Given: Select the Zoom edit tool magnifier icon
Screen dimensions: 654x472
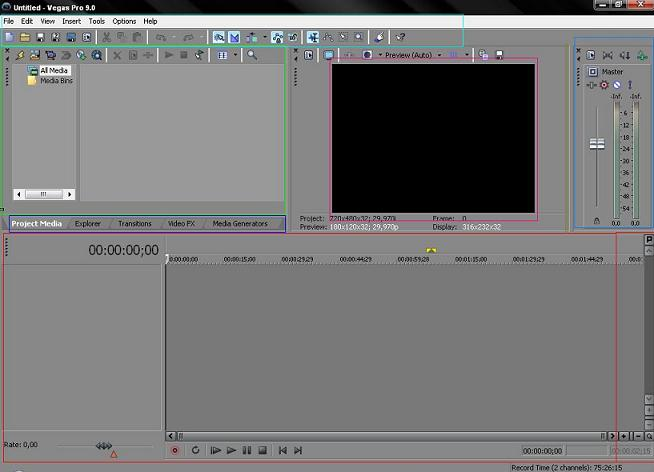Looking at the screenshot, I should [x=359, y=37].
